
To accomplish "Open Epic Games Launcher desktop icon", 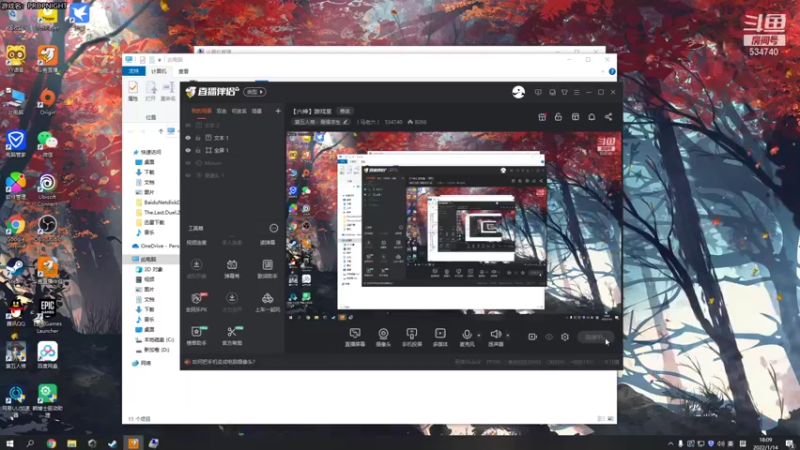I will click(47, 315).
